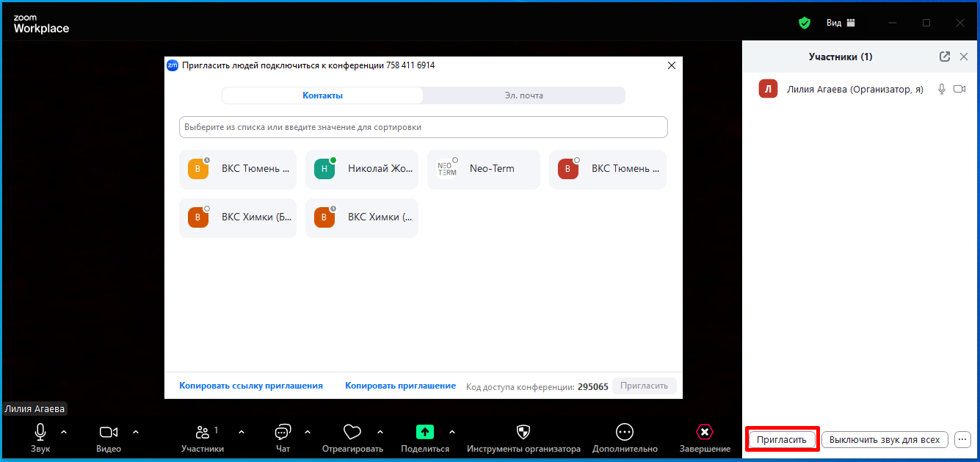
Task: Expand the arrow next to Отреагировать
Action: click(x=380, y=432)
